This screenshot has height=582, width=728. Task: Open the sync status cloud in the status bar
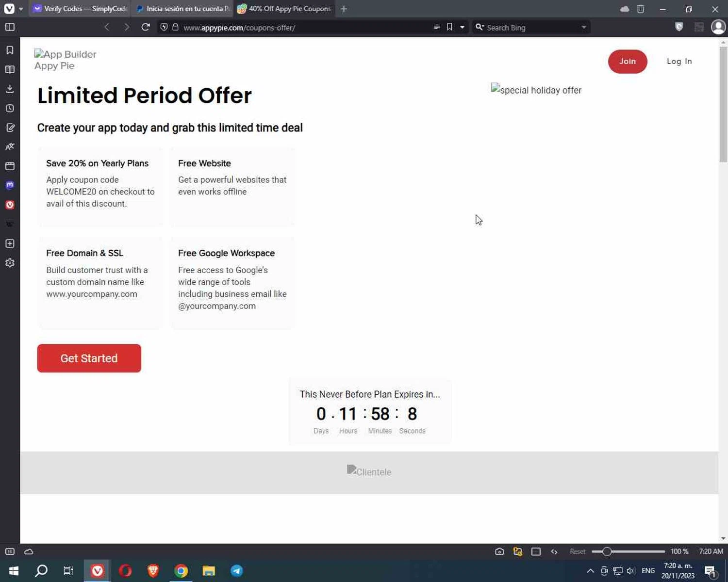(x=29, y=551)
